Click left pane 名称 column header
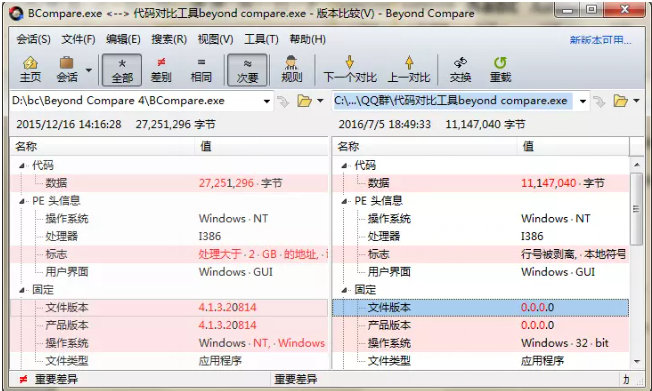The width and height of the screenshot is (652, 391). [102, 146]
